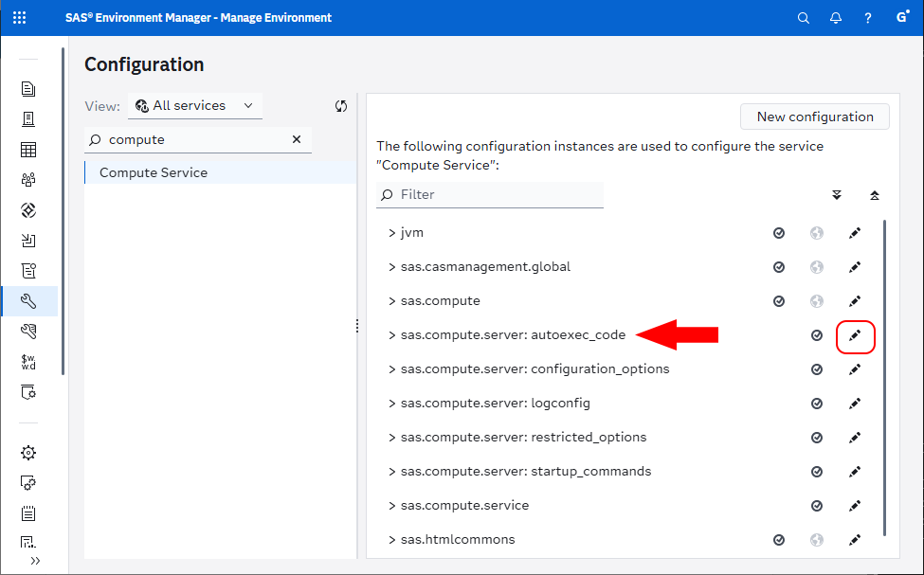
Task: Focus the services search field
Action: coord(197,139)
